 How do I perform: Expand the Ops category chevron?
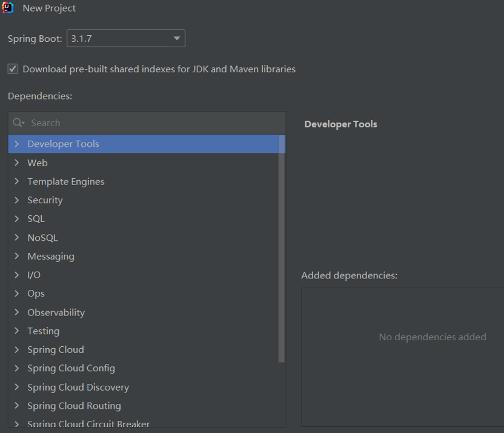[x=17, y=294]
